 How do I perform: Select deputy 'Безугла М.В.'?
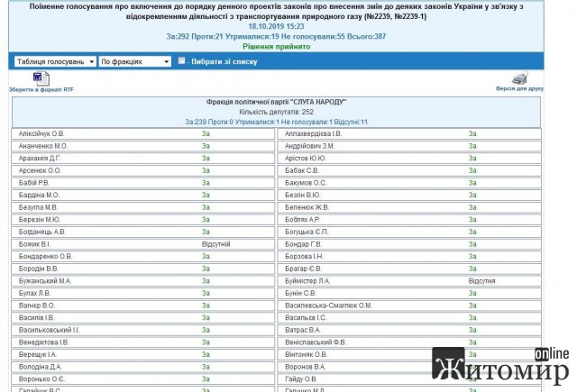pyautogui.click(x=38, y=207)
